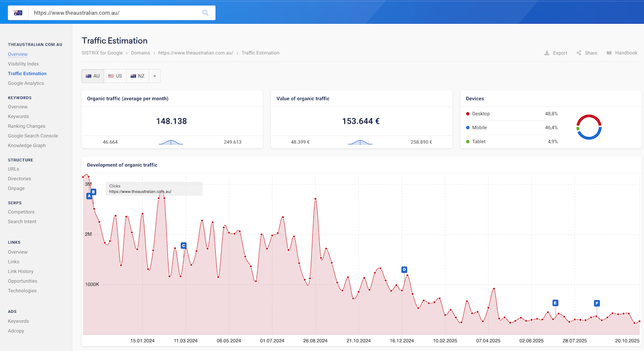Click SISTRIX for Google breadcrumb link
The image size is (644, 351).
coord(103,53)
